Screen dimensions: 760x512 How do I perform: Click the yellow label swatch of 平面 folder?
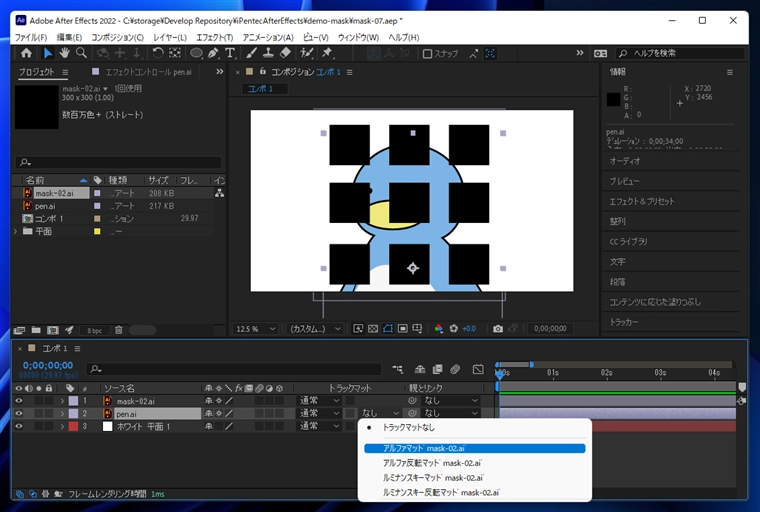click(97, 231)
